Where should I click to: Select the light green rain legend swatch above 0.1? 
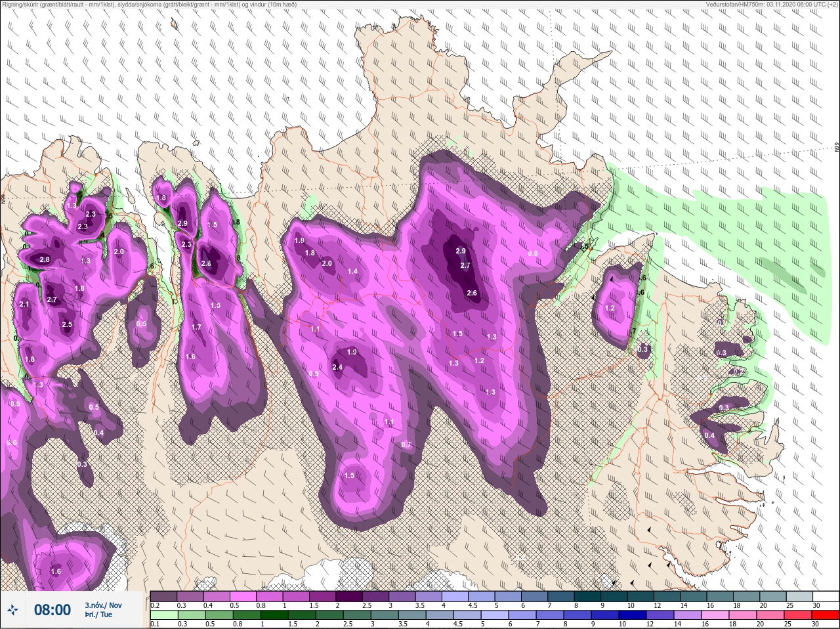tap(163, 615)
